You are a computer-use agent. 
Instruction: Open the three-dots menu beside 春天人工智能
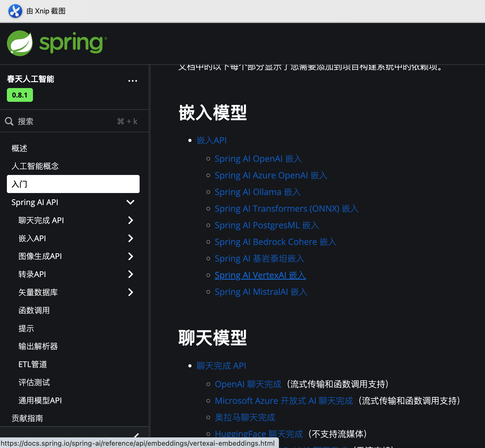tap(132, 81)
